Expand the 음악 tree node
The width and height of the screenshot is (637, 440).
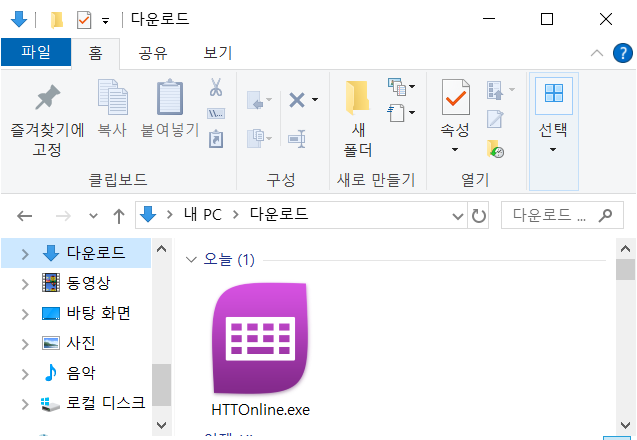click(25, 374)
